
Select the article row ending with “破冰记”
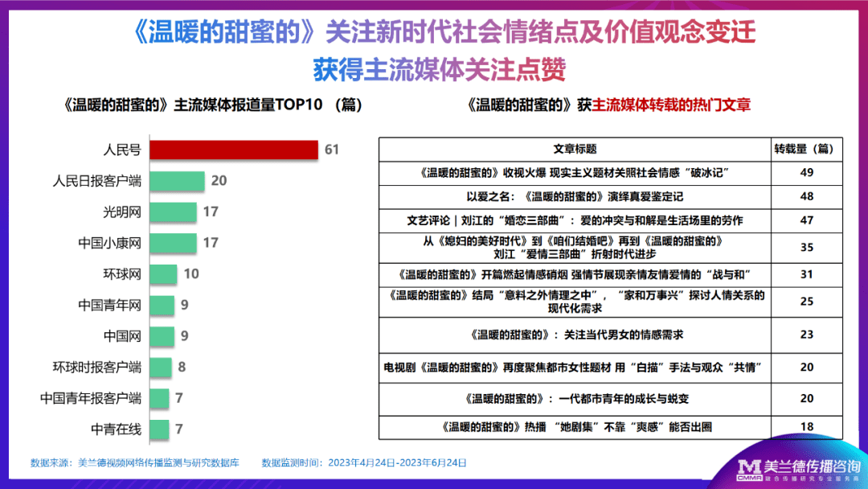(x=575, y=173)
